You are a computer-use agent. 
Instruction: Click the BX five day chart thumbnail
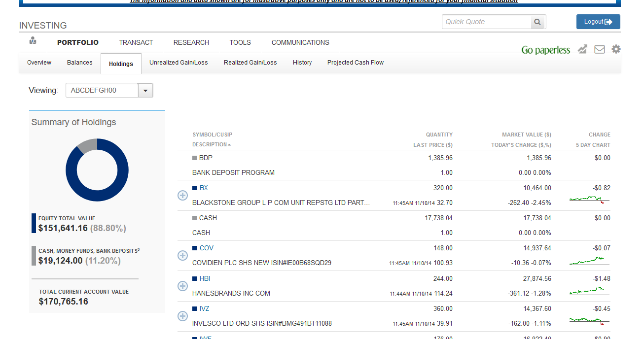[589, 200]
